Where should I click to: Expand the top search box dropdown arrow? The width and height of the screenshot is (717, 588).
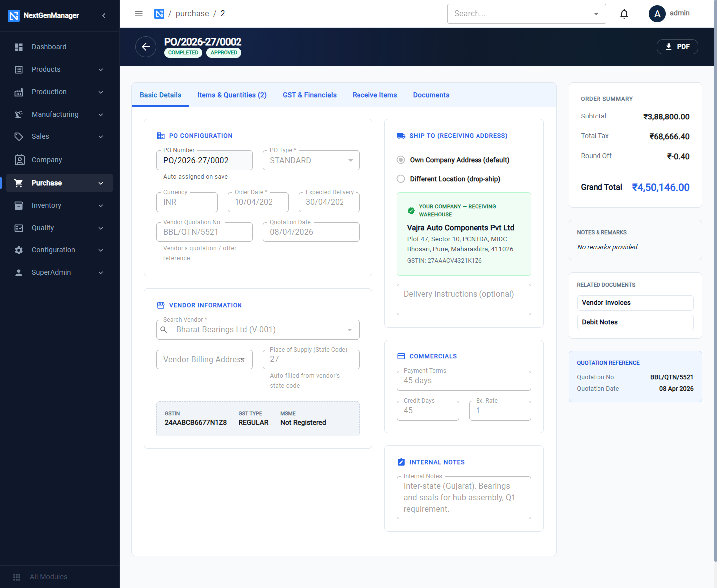pyautogui.click(x=596, y=14)
